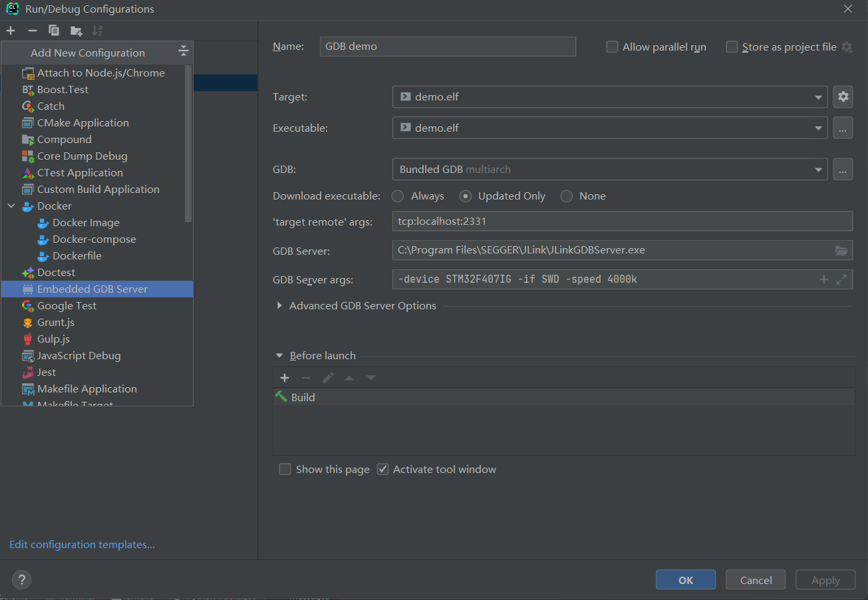Image resolution: width=868 pixels, height=600 pixels.
Task: Open the Target dropdown for demo.elf
Action: 819,96
